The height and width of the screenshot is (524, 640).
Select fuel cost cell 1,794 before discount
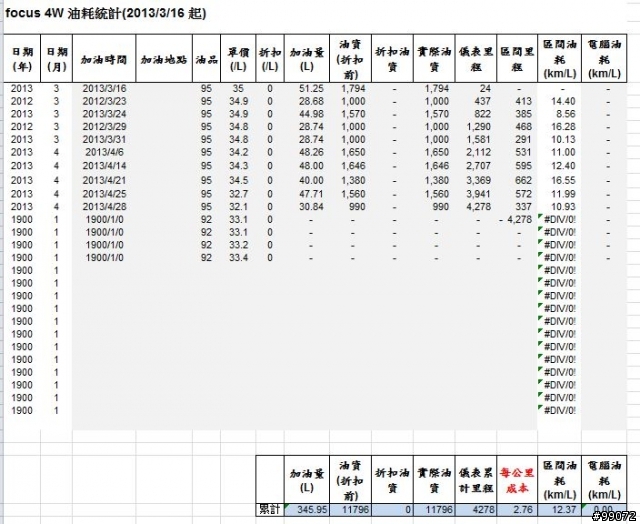click(353, 89)
